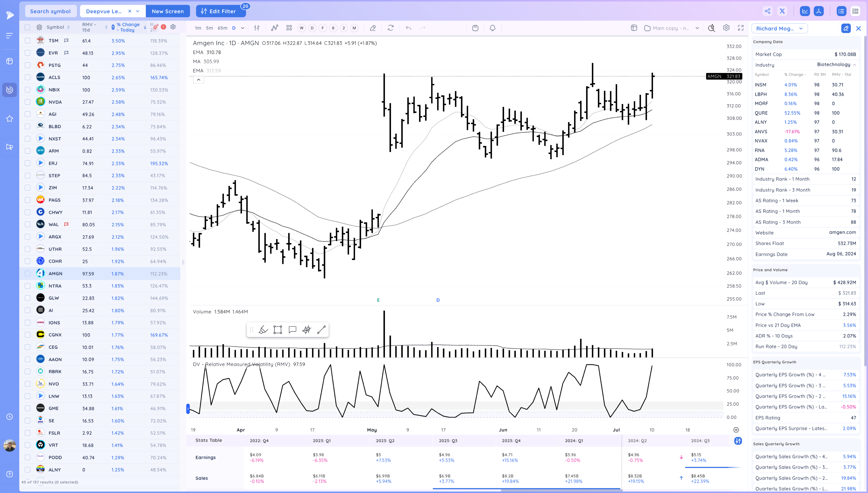
Task: Switch to the 65m timeframe
Action: pos(222,28)
